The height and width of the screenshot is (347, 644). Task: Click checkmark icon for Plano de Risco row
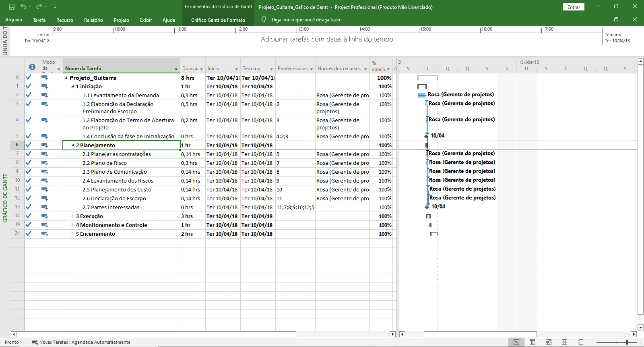[x=29, y=162]
